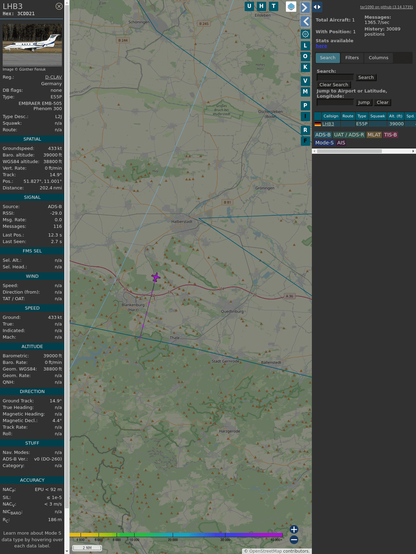Switch to the Columns tab
Viewport: 416px width, 554px height.
point(378,58)
